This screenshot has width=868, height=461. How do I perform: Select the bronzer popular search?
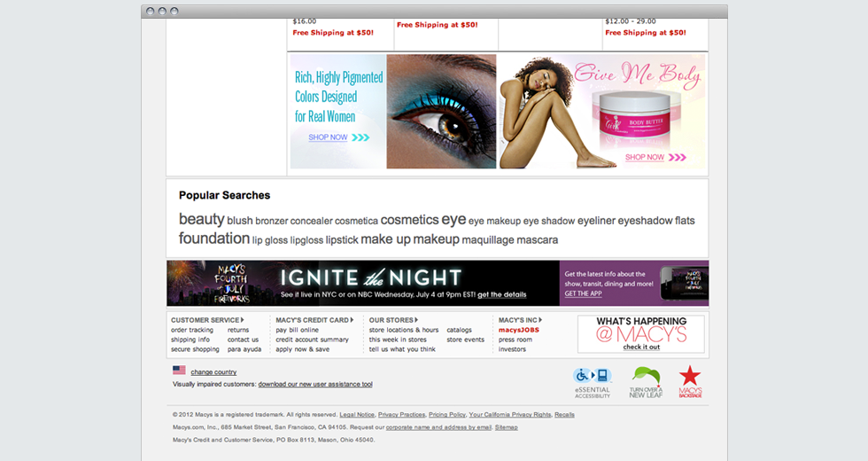pyautogui.click(x=271, y=221)
